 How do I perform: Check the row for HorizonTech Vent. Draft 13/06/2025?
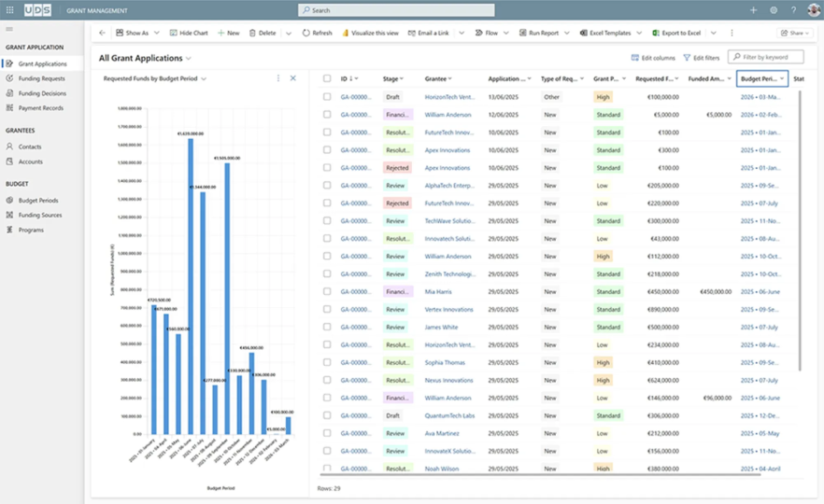click(327, 97)
